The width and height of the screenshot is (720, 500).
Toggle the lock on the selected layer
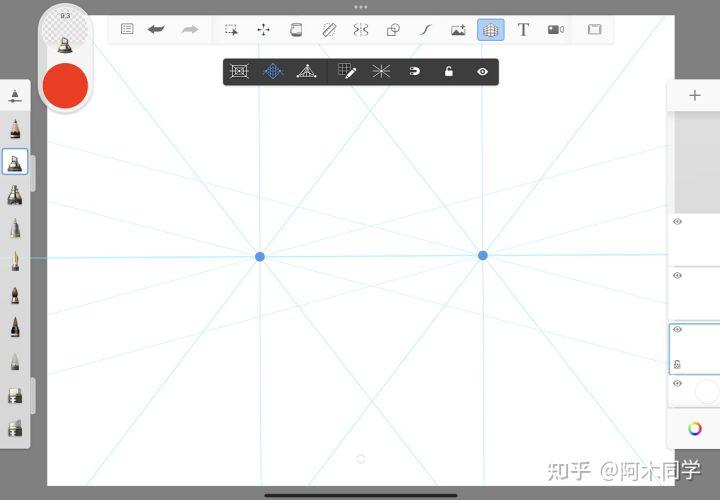click(677, 365)
